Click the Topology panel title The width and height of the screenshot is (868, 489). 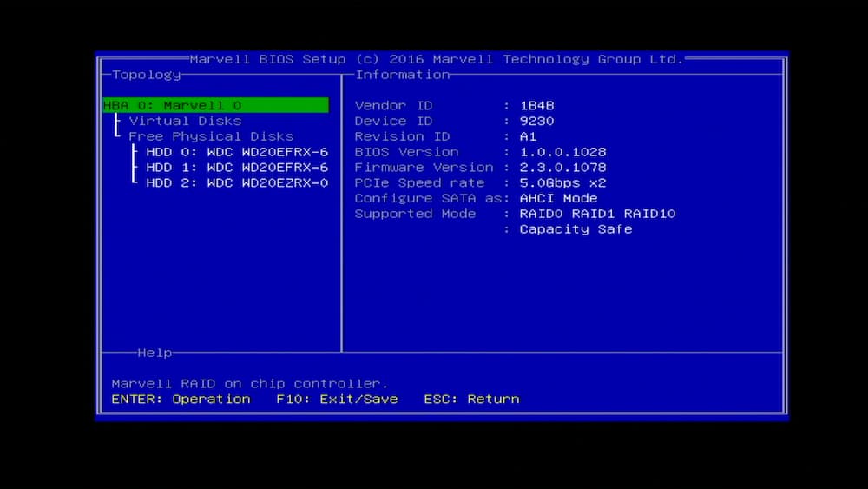click(x=146, y=75)
